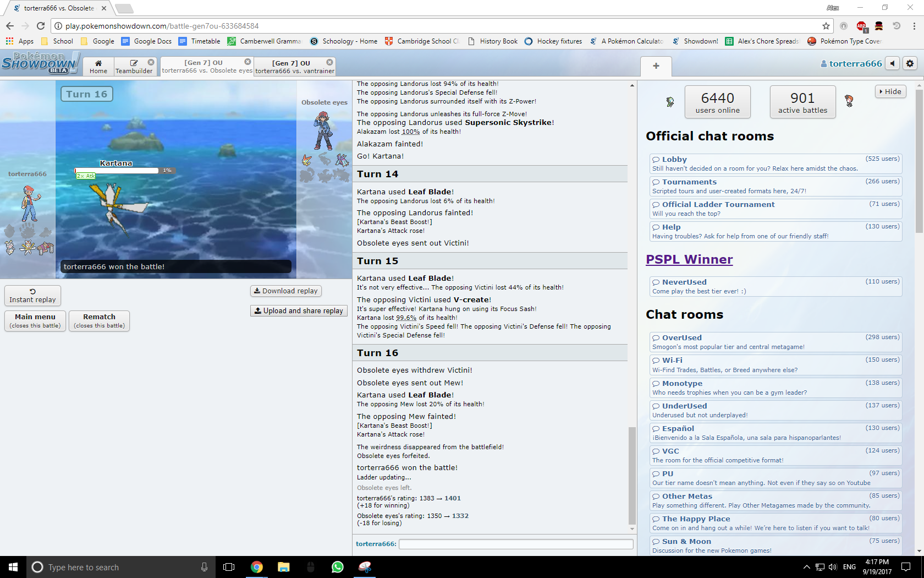Open the taskbar volume control
The image size is (924, 578).
832,567
